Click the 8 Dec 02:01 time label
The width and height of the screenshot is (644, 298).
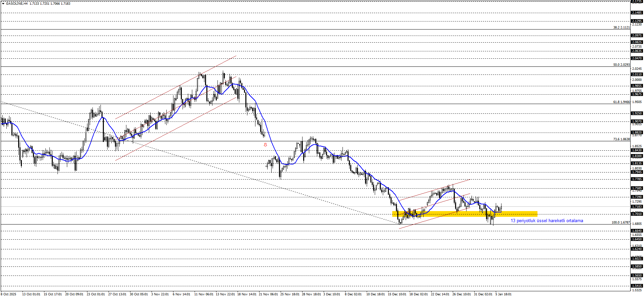point(353,294)
